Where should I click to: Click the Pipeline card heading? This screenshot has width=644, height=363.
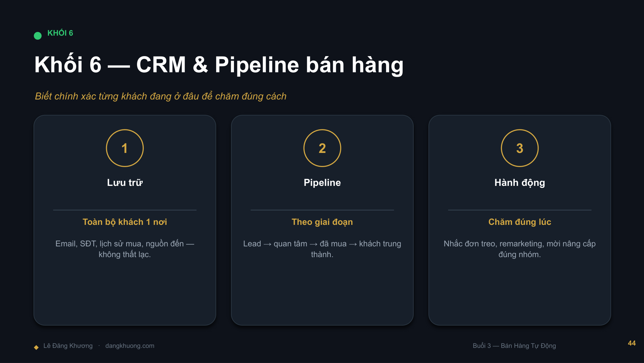[x=322, y=183]
